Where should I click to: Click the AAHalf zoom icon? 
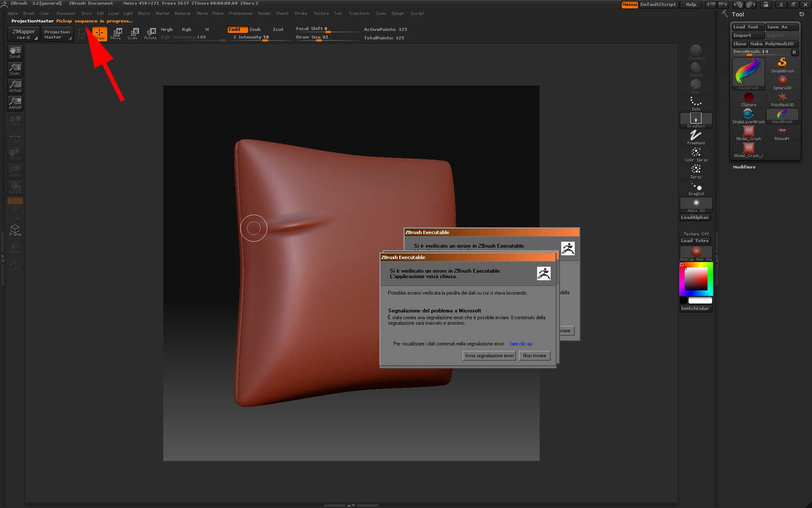pyautogui.click(x=15, y=103)
